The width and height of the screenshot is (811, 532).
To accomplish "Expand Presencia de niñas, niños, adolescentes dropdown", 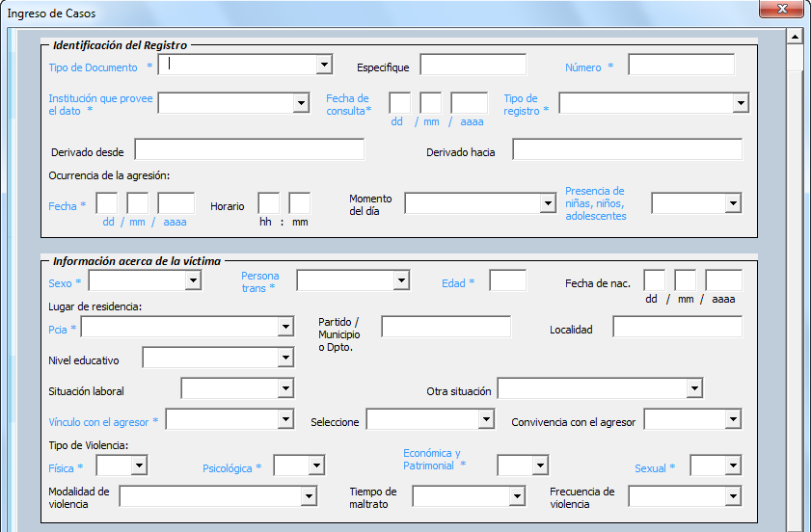I will tap(733, 203).
